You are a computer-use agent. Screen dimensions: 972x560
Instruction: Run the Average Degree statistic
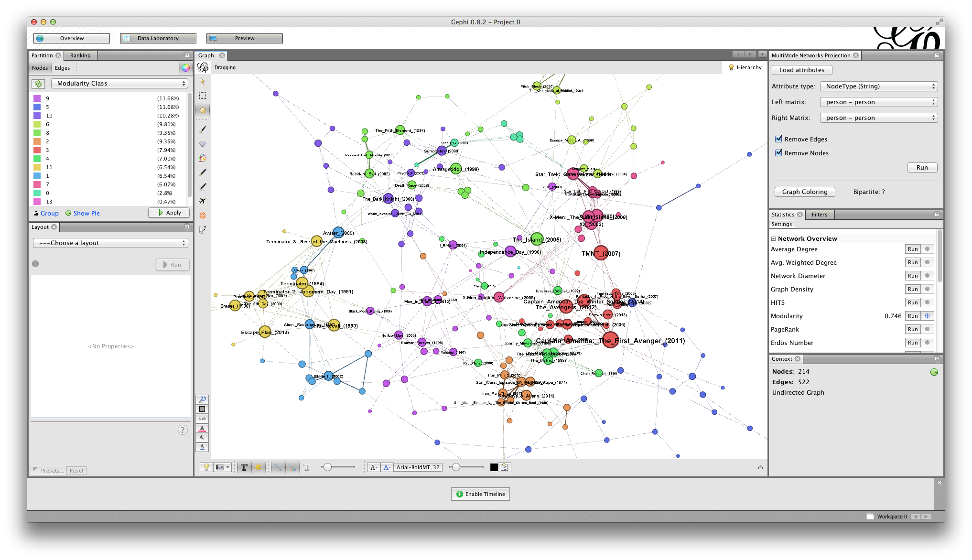coord(913,249)
